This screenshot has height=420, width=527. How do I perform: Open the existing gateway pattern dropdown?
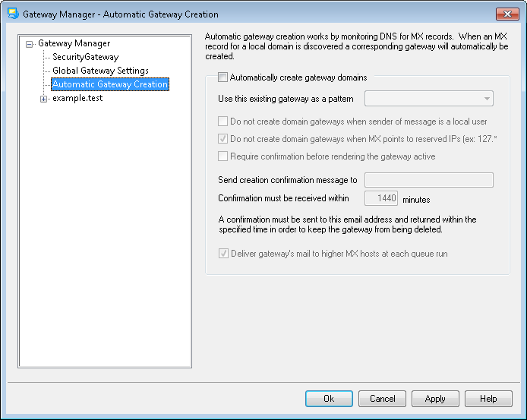[x=485, y=99]
